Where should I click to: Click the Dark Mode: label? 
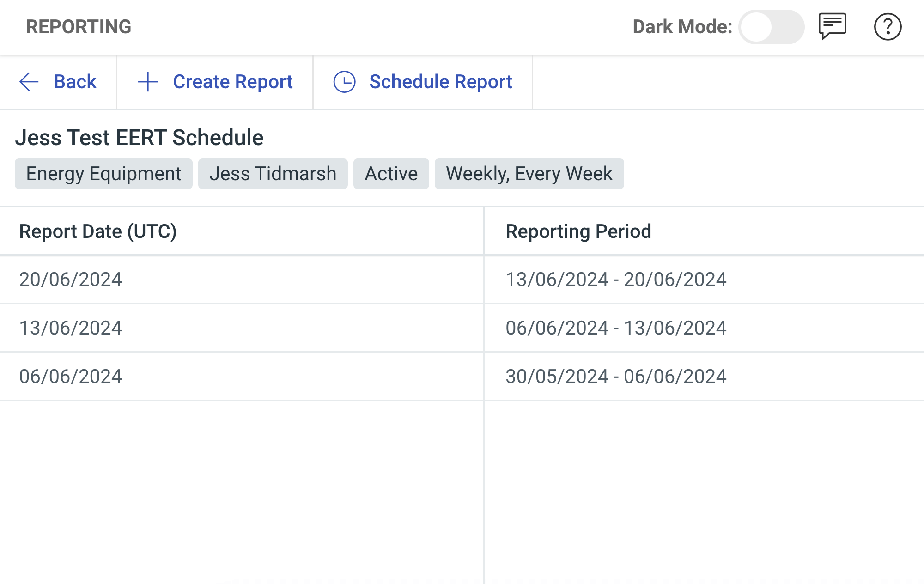pyautogui.click(x=682, y=27)
